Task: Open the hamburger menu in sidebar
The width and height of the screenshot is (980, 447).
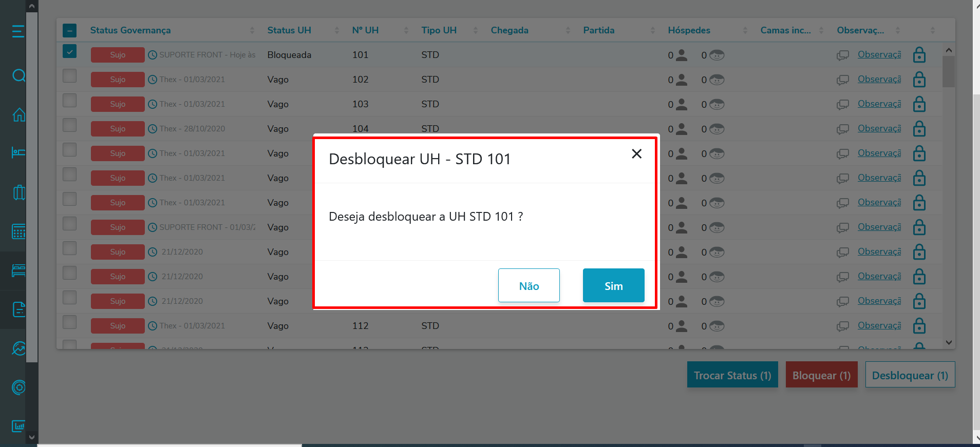Action: coord(18,31)
